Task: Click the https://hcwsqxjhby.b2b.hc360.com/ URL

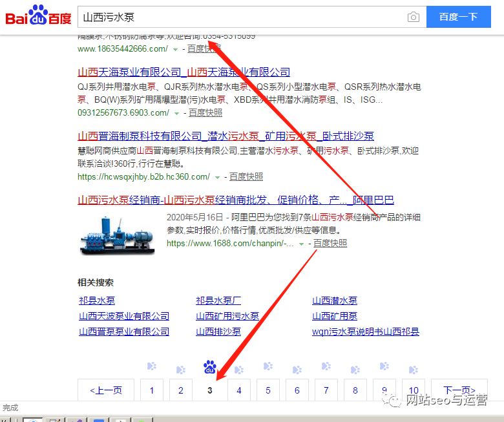Action: 143,177
